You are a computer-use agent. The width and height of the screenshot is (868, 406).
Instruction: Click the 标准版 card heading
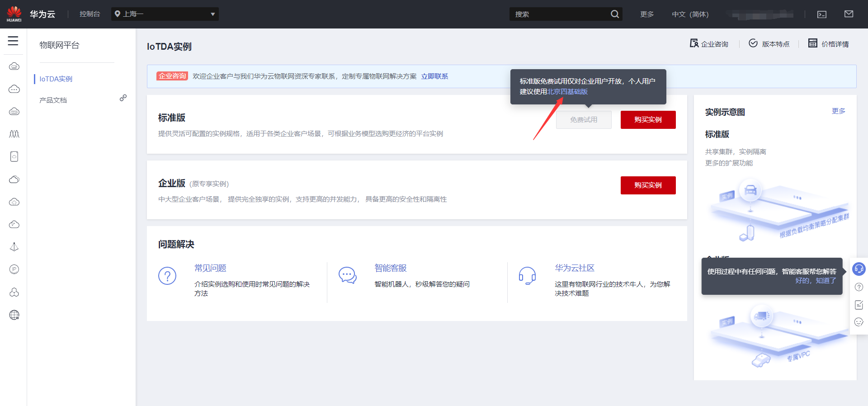[172, 118]
